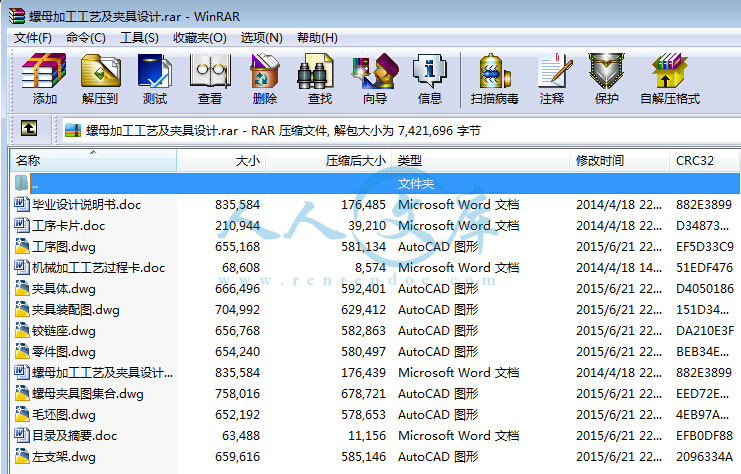The width and height of the screenshot is (741, 474).
Task: Open the Comment (注释) tool
Action: [554, 71]
